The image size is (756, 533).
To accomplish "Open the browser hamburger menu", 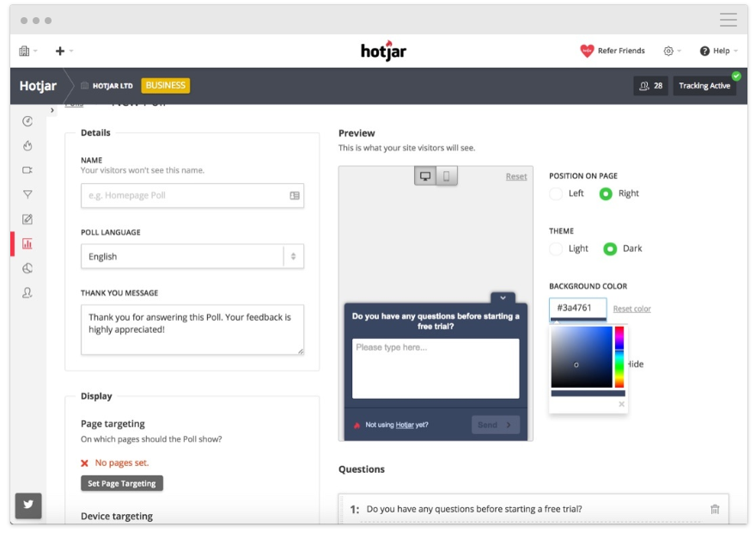I will pos(728,20).
